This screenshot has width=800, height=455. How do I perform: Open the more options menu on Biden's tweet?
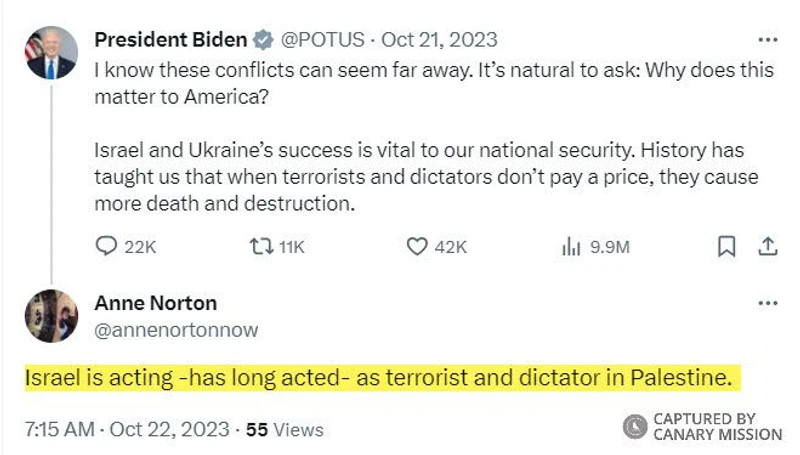point(767,40)
